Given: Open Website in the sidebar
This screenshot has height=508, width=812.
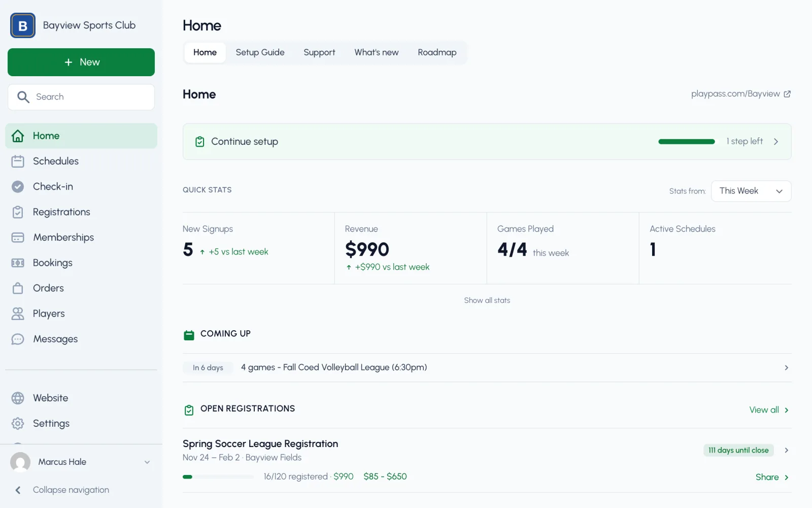Looking at the screenshot, I should (x=81, y=398).
